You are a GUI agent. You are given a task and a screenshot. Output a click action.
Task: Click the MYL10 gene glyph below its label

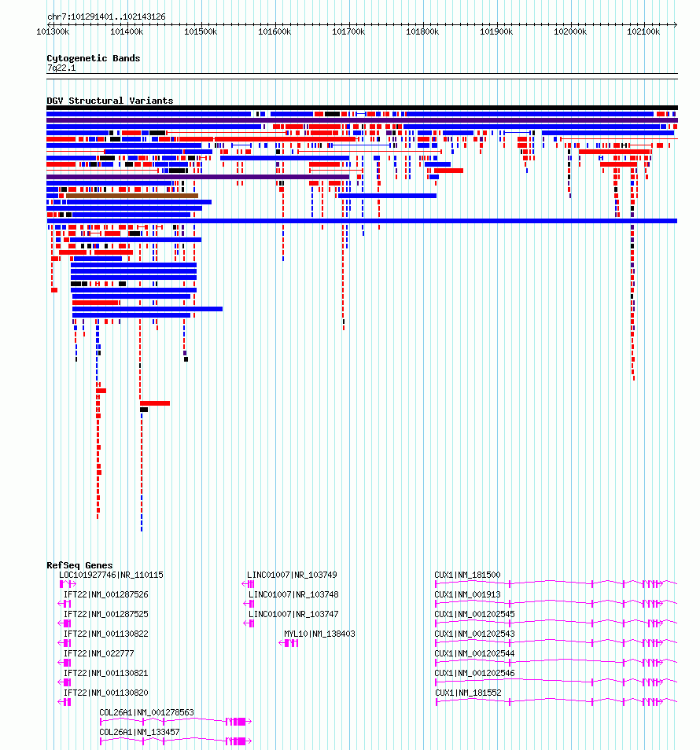click(289, 643)
